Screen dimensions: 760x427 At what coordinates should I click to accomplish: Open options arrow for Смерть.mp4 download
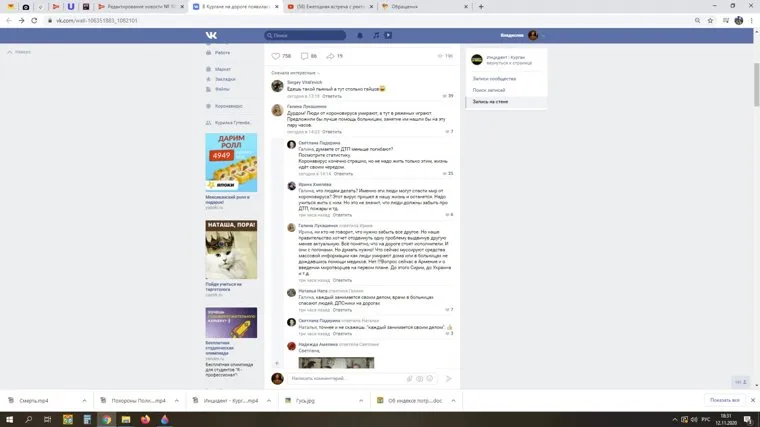pos(84,399)
